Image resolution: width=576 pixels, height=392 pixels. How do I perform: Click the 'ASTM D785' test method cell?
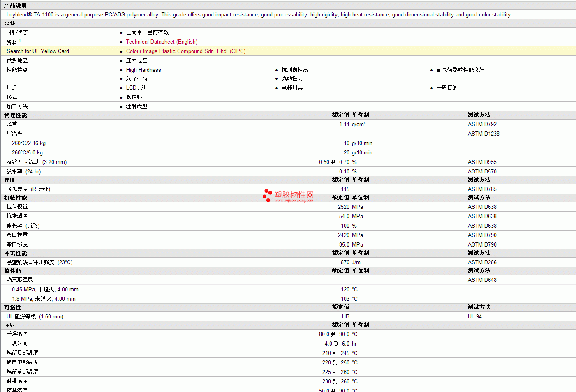(x=482, y=189)
